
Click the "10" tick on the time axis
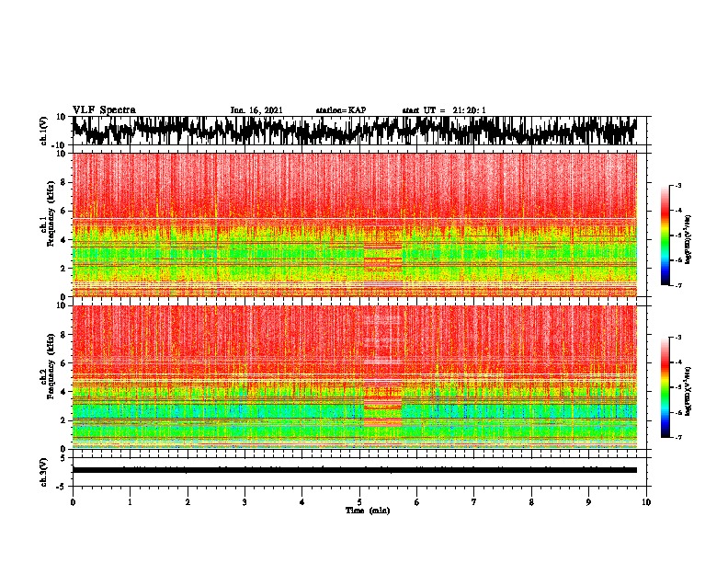tap(646, 502)
